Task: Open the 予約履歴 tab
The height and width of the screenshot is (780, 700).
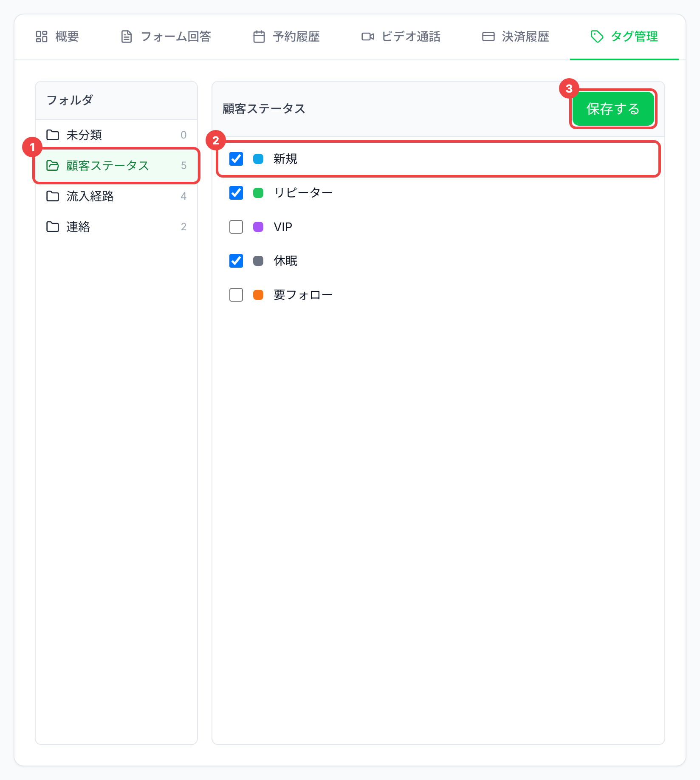Action: (x=286, y=37)
